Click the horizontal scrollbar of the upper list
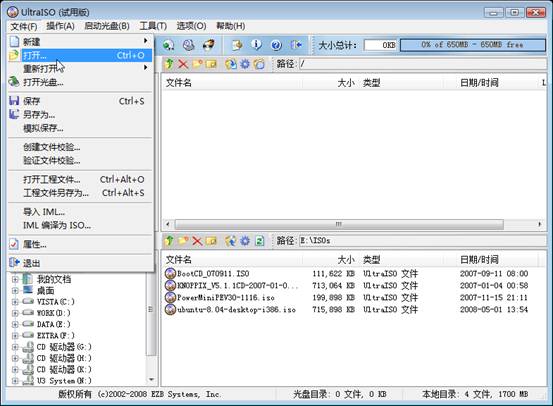 [353, 224]
